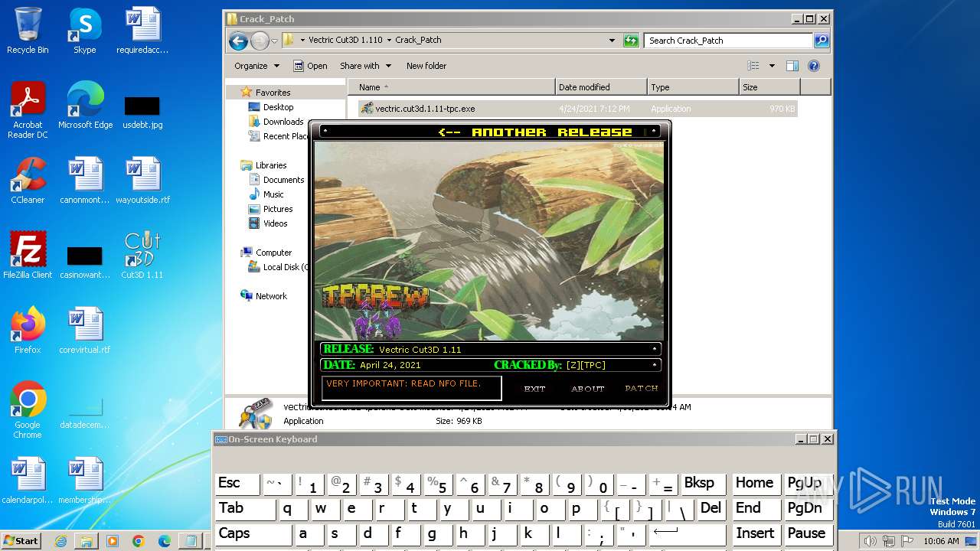Viewport: 980px width, 551px height.
Task: Select requiredacc Word document on desktop
Action: [142, 31]
